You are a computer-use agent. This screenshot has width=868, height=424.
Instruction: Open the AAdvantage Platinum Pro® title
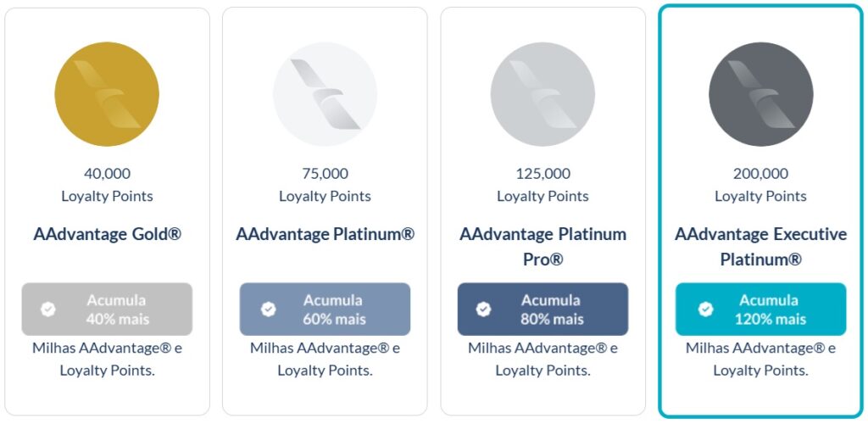[x=542, y=246]
